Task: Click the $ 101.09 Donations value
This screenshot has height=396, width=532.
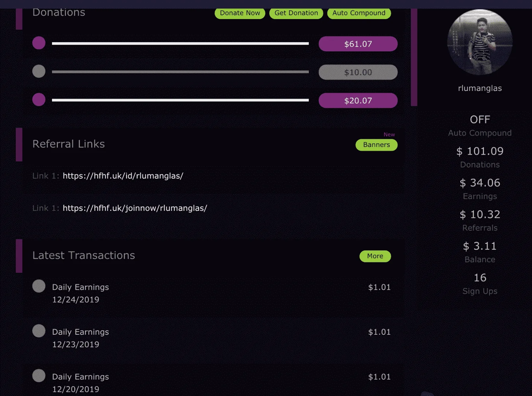Action: click(480, 151)
